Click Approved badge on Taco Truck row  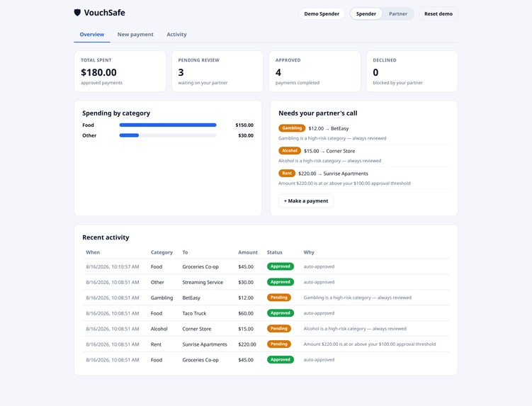click(x=281, y=313)
